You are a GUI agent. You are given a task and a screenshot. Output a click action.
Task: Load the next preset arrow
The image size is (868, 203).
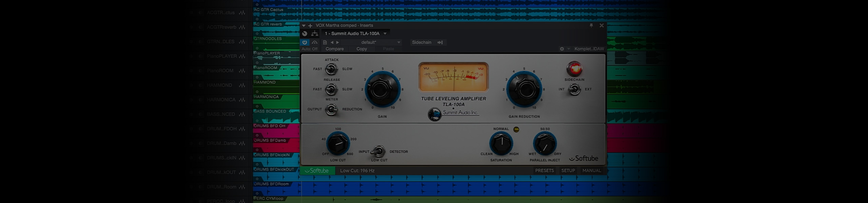point(337,42)
